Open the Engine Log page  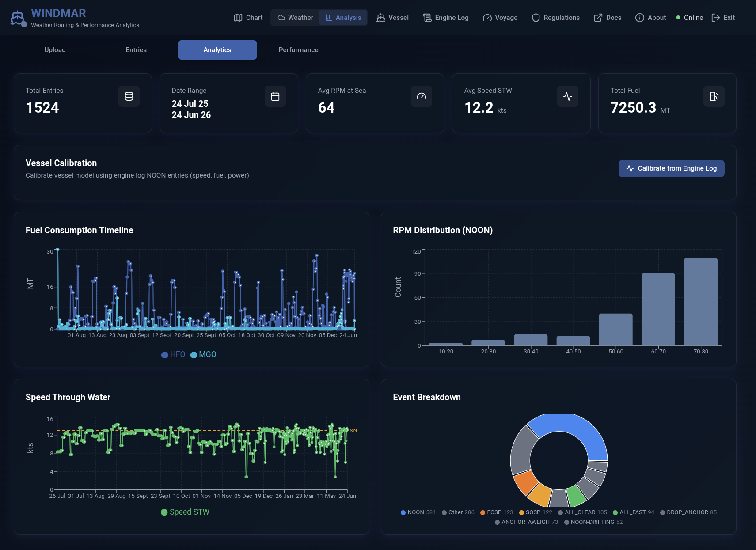pos(445,18)
